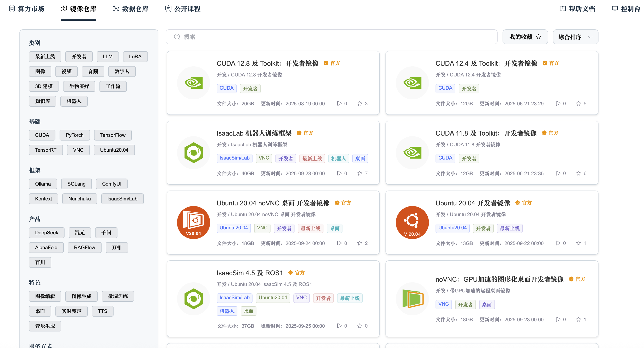This screenshot has width=644, height=348.
Task: Star the Ubuntu 20.04 开发者镜像
Action: (578, 243)
